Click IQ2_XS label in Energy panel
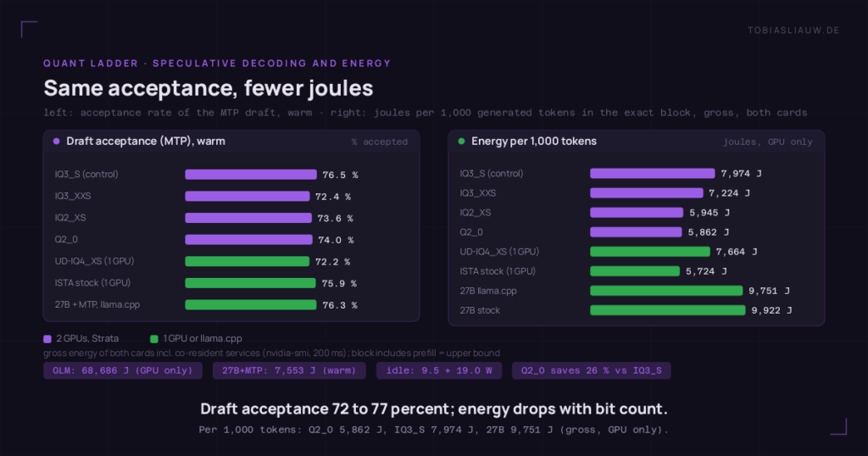868x456 pixels. (475, 213)
